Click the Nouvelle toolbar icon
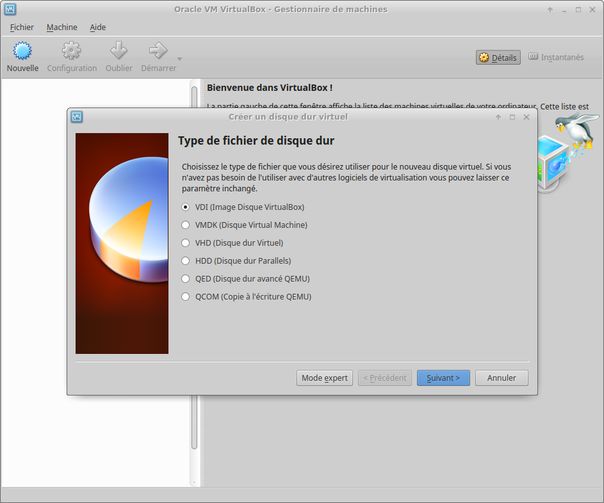This screenshot has height=503, width=604. coord(22,50)
